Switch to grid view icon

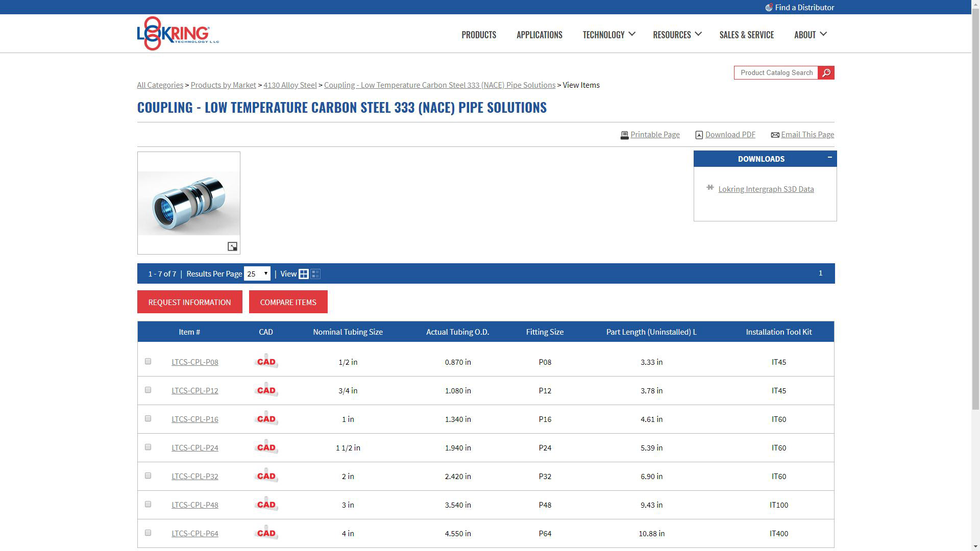pos(304,274)
